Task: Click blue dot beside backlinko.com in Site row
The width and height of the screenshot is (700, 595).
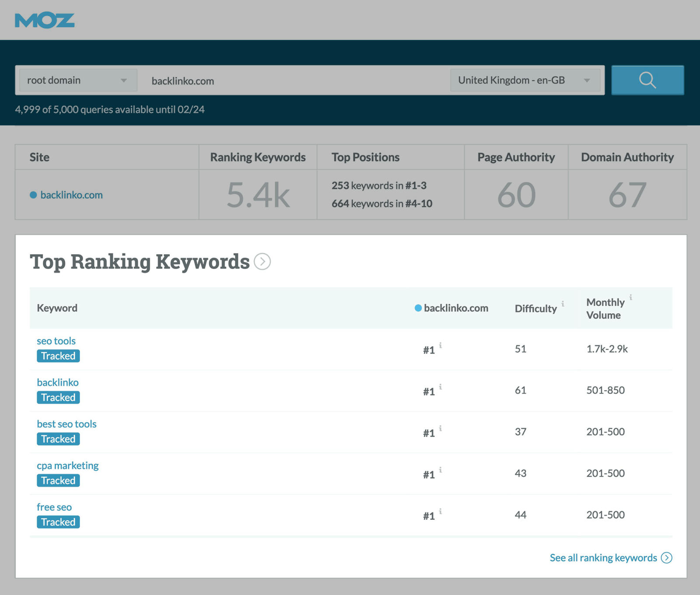Action: 33,195
